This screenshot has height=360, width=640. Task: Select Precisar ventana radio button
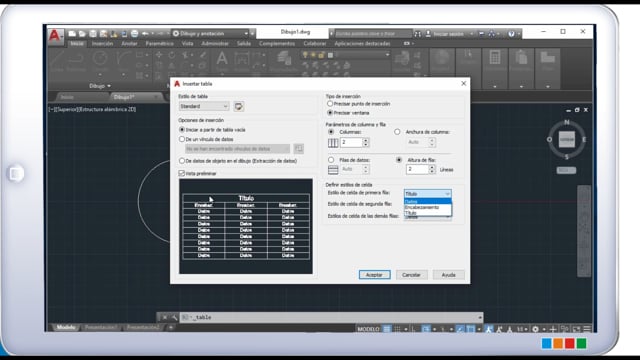[330, 113]
